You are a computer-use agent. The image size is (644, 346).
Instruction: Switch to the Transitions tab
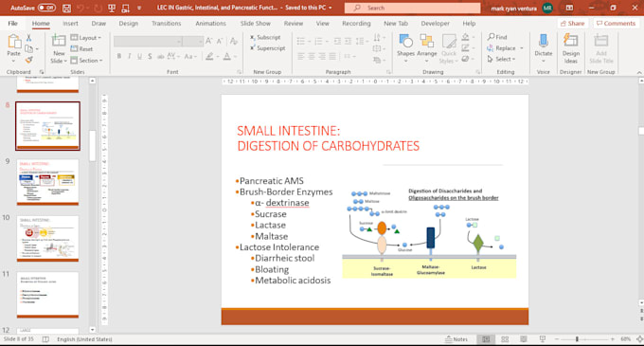167,24
